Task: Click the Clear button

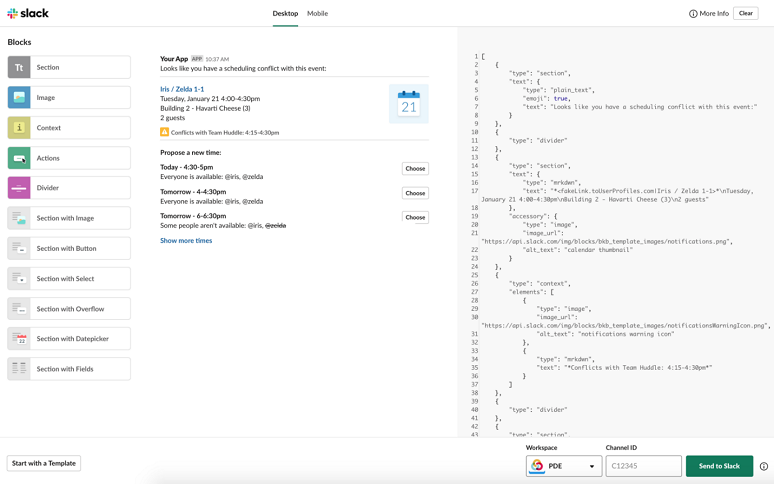Action: click(745, 13)
